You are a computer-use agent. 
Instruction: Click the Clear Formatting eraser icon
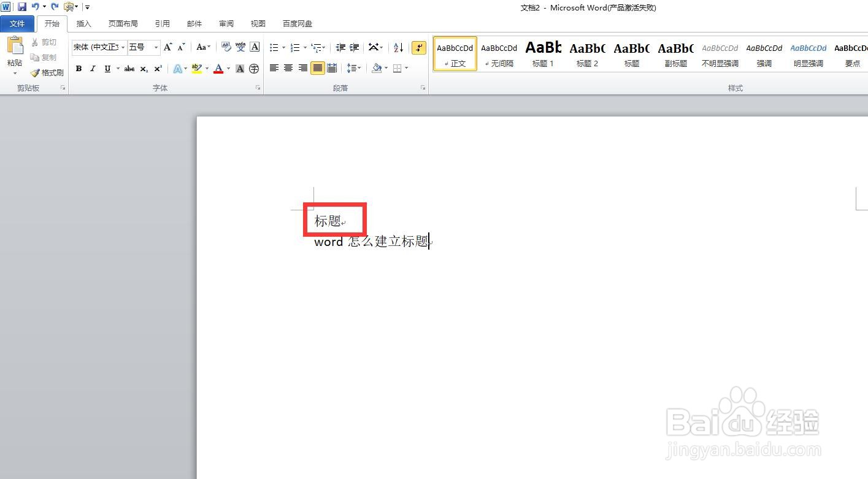click(x=226, y=47)
